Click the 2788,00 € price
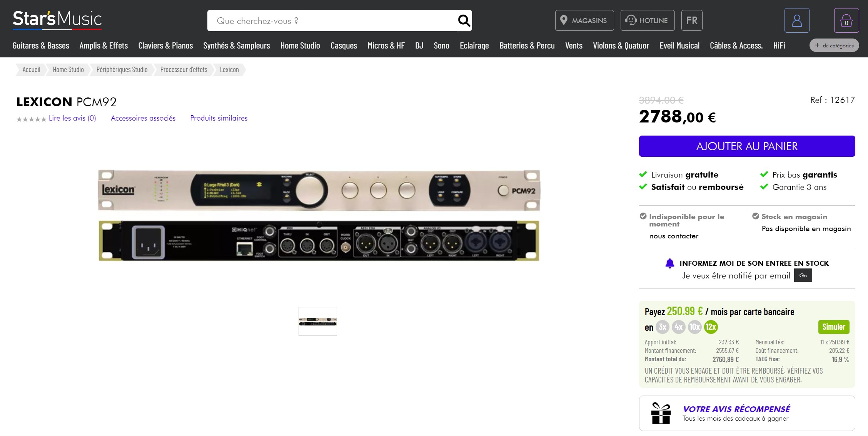 (678, 117)
